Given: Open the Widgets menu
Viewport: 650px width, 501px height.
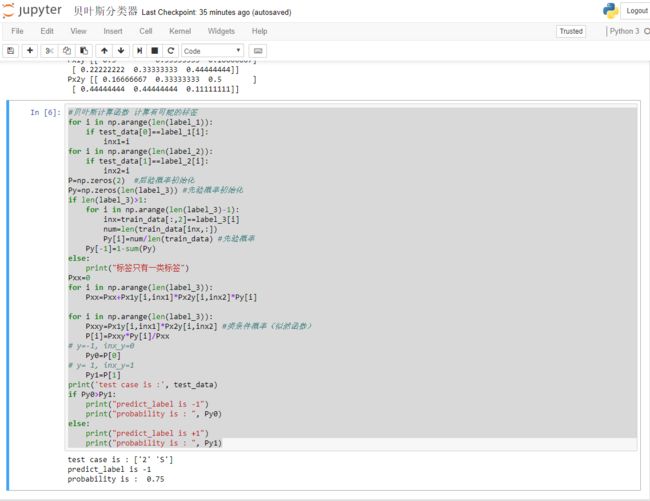Looking at the screenshot, I should click(221, 31).
